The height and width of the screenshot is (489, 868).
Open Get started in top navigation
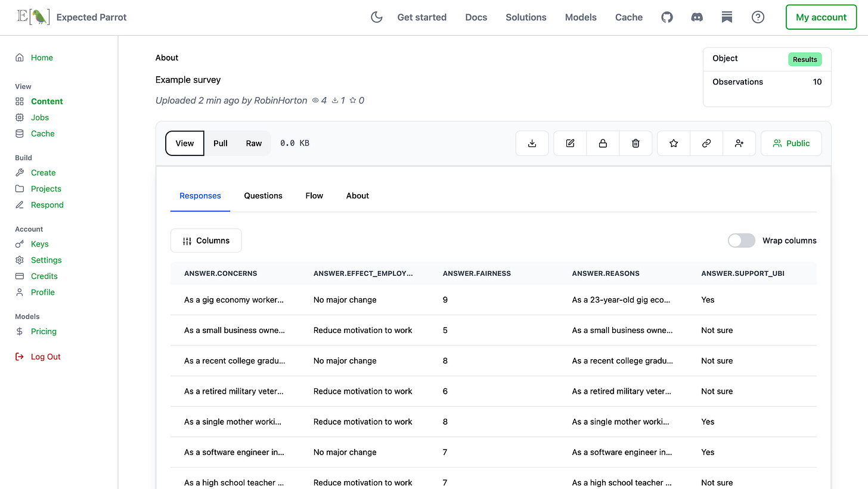pos(422,17)
